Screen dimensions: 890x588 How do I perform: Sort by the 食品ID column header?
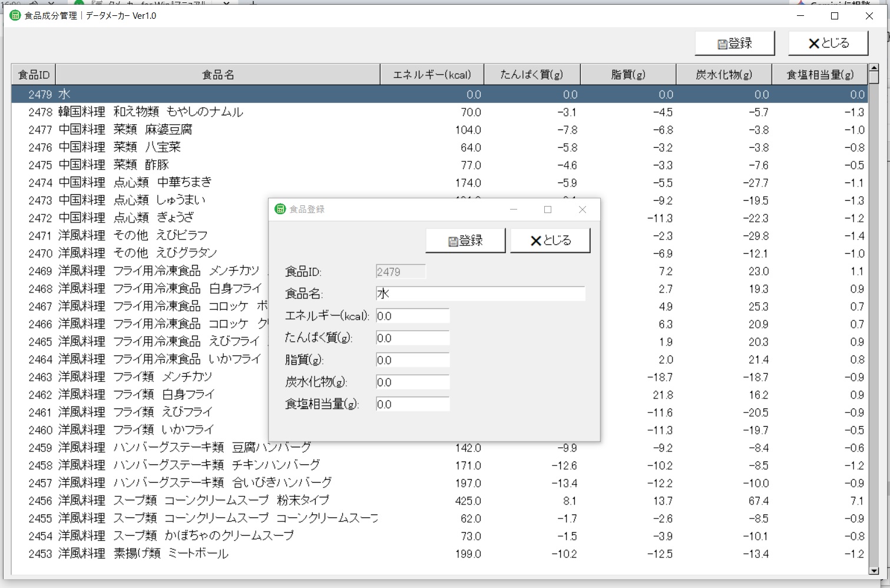pos(34,75)
